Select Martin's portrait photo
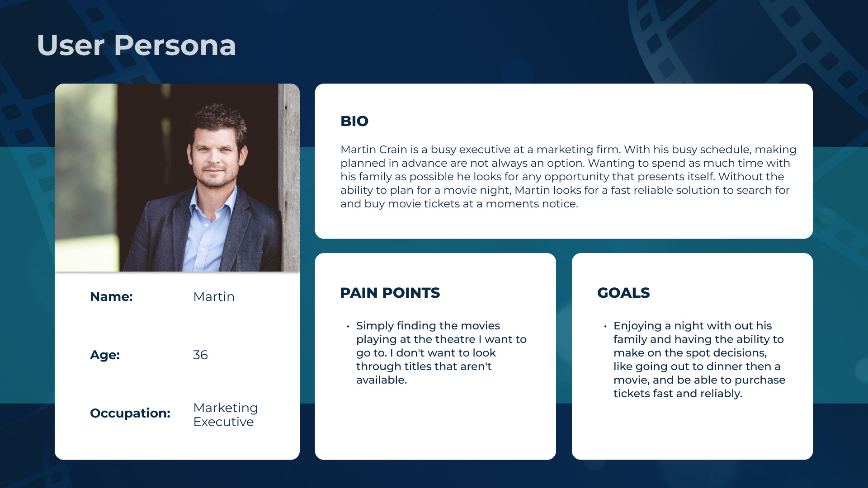868x488 pixels. pos(177,178)
